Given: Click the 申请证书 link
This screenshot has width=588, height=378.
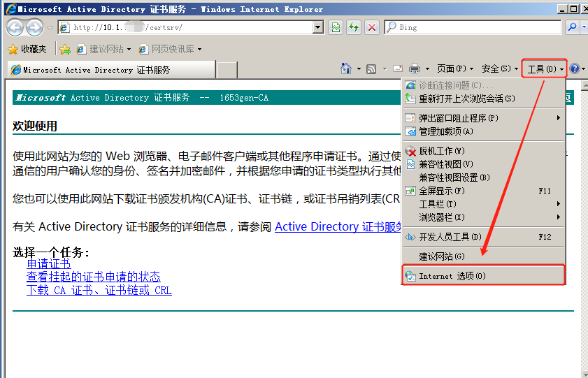Looking at the screenshot, I should tap(49, 263).
